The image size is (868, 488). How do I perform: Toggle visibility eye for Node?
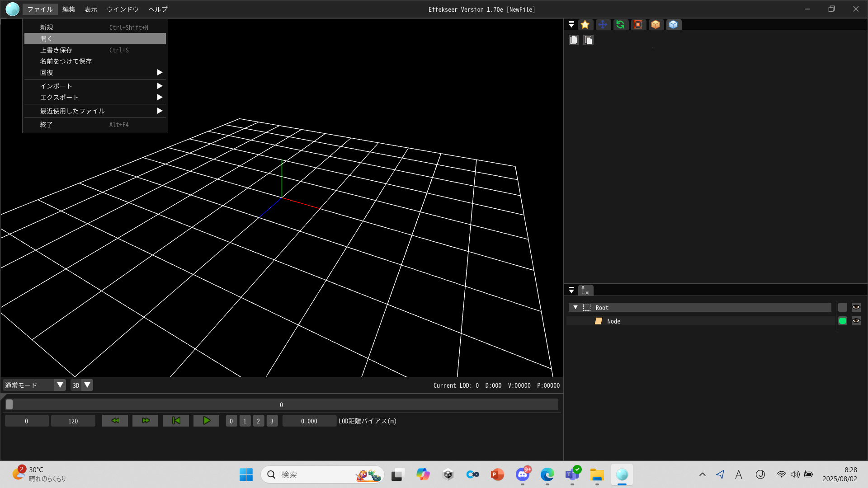coord(856,321)
